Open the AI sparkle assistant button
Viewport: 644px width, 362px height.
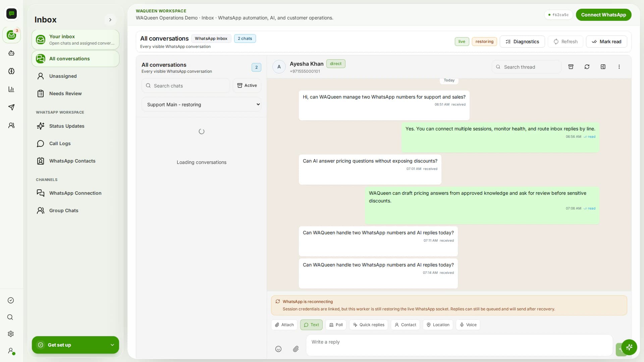tap(629, 347)
